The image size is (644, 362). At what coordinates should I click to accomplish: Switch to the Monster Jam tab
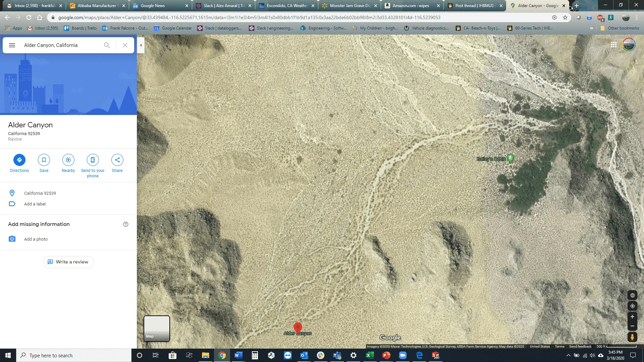tap(349, 6)
